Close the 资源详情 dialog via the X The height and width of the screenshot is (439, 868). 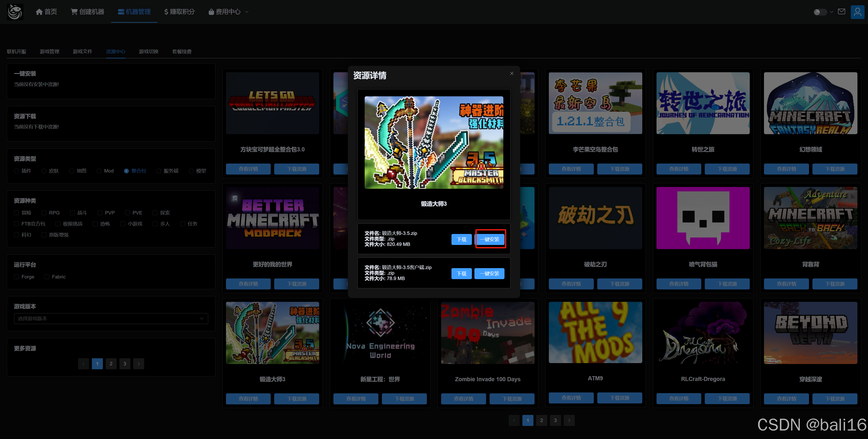pyautogui.click(x=512, y=73)
